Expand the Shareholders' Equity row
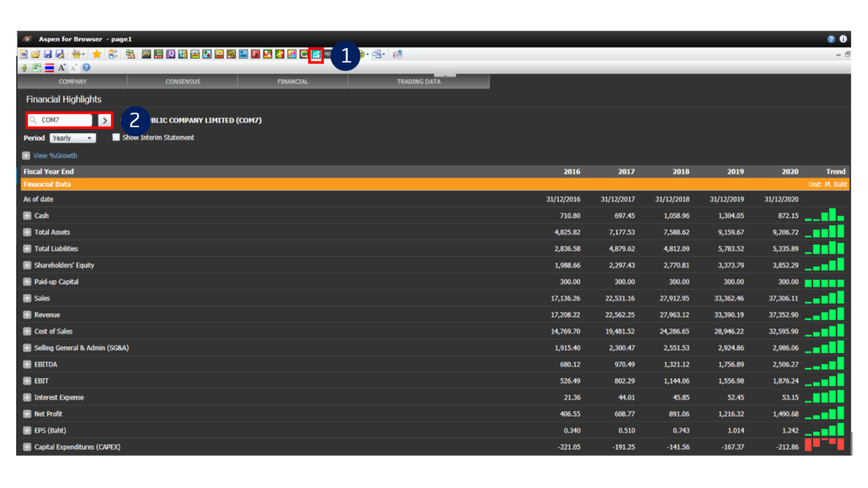868x488 pixels. 27,265
